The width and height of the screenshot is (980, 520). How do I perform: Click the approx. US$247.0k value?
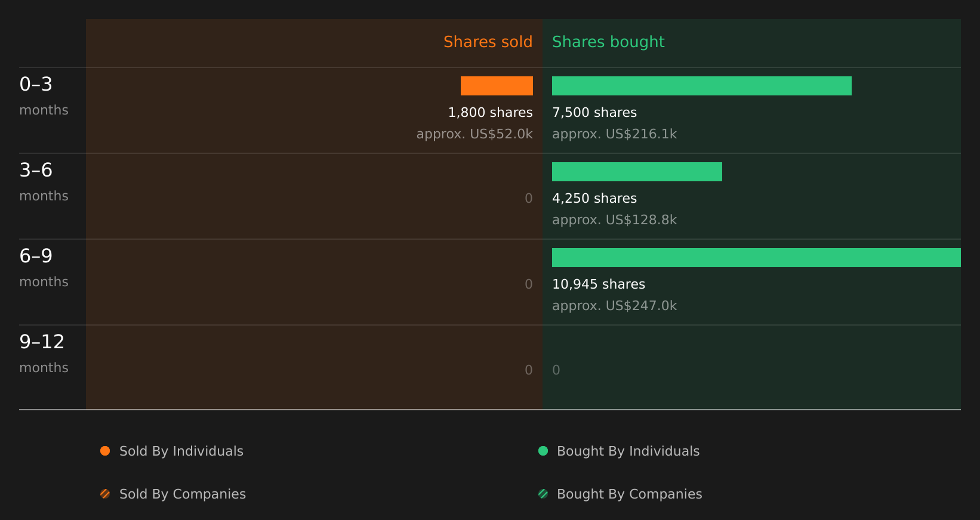614,306
